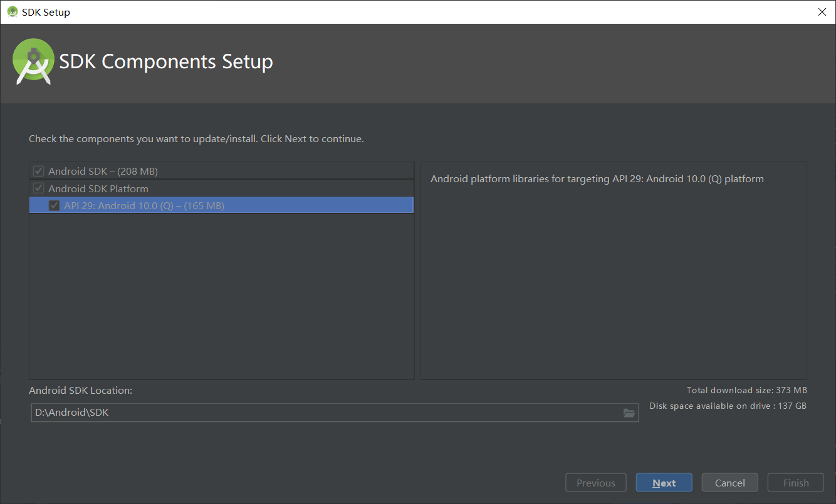
Task: Click inside the Android SDK Location field
Action: point(251,413)
